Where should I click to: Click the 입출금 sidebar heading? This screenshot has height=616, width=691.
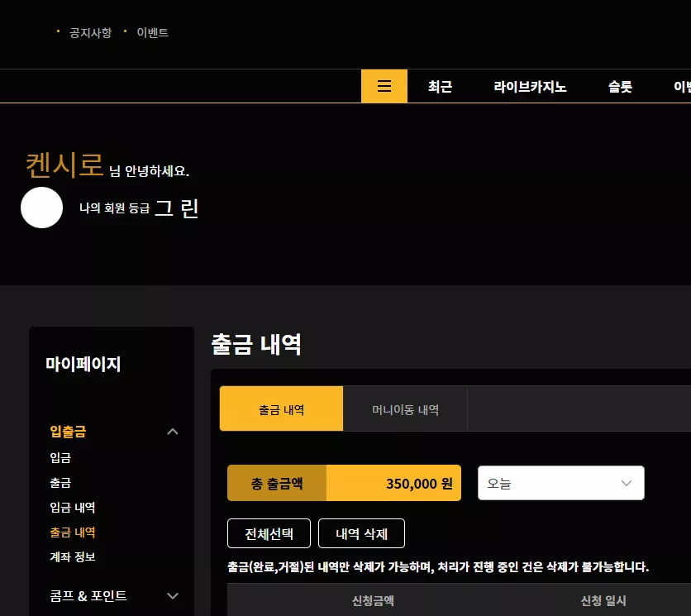click(x=68, y=432)
